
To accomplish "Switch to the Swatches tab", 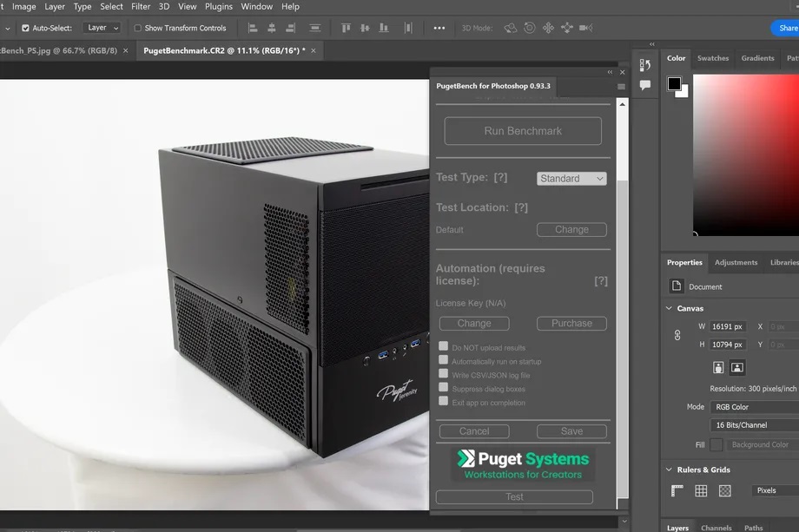I will [x=712, y=58].
